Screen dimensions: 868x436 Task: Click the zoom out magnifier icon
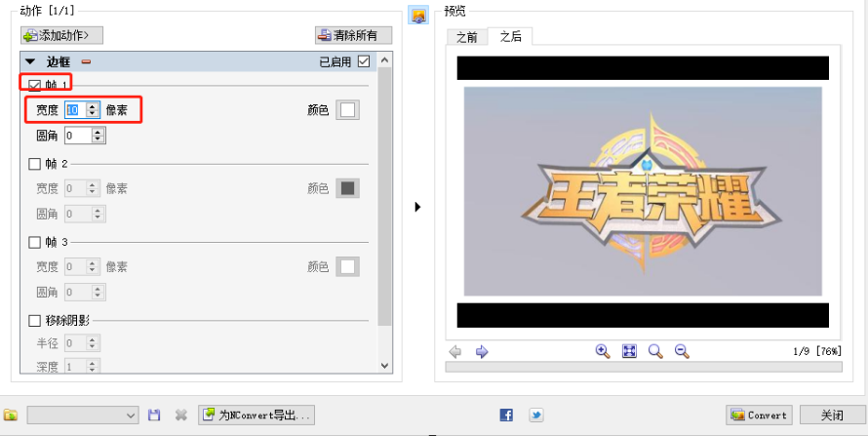click(682, 351)
